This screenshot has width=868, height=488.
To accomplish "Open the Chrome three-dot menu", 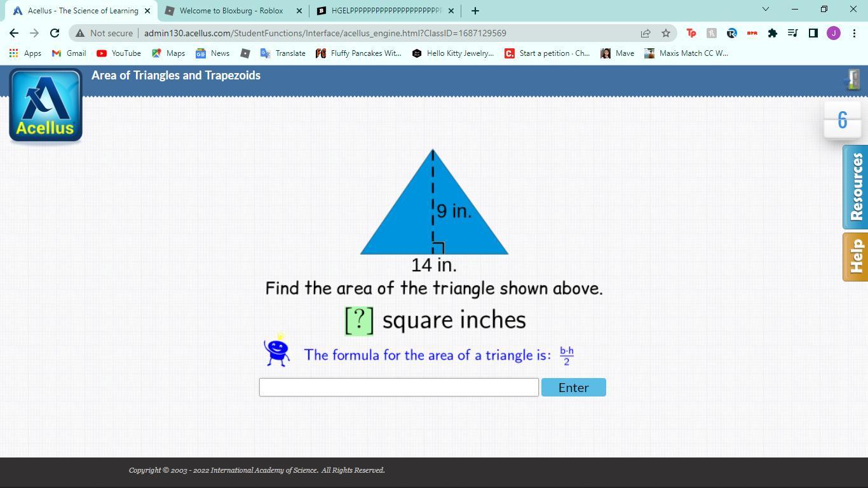I will pos(853,33).
